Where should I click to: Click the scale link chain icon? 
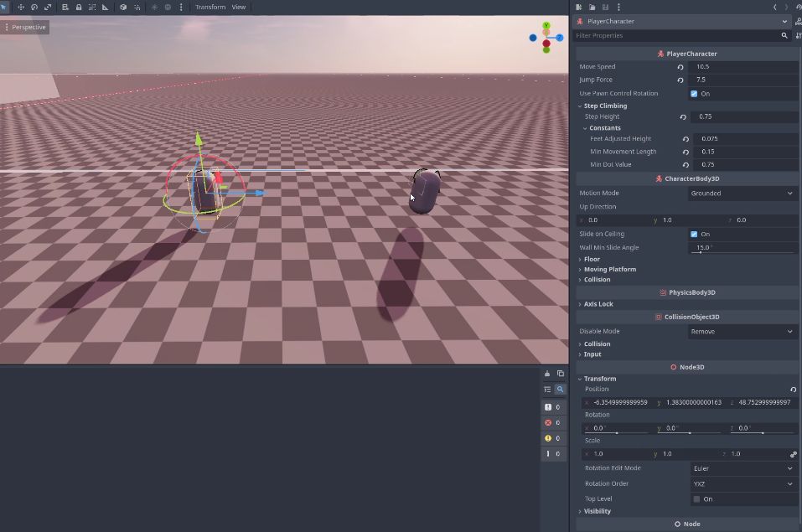click(x=793, y=454)
